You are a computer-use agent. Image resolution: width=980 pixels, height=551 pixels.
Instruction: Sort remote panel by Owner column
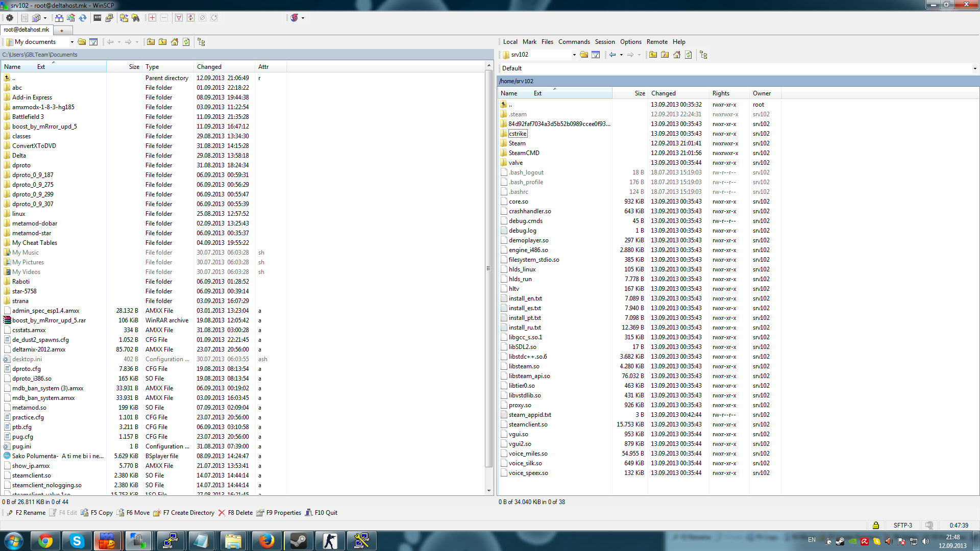pos(765,93)
